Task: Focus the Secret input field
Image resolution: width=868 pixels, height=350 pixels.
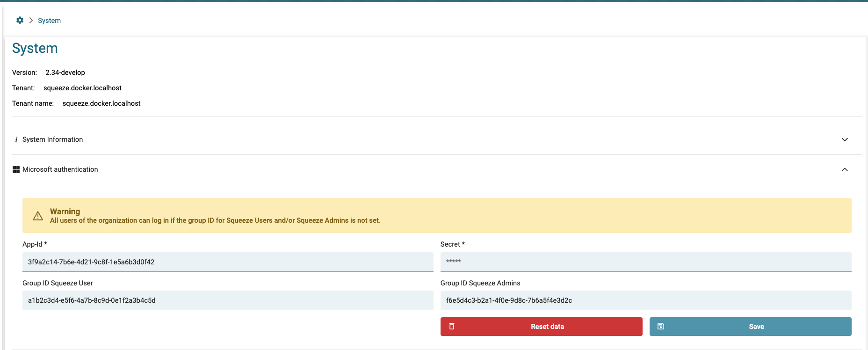Action: [x=646, y=262]
